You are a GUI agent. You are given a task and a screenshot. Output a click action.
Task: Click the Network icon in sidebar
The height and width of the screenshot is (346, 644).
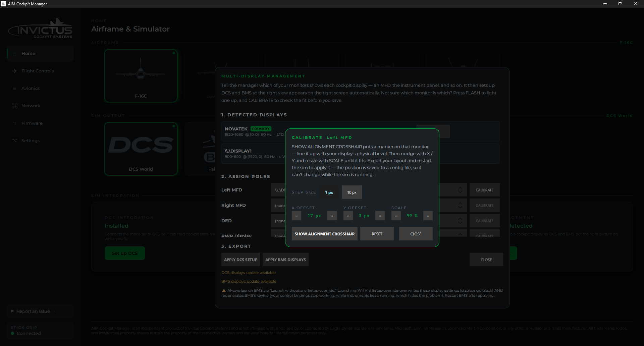pos(15,106)
